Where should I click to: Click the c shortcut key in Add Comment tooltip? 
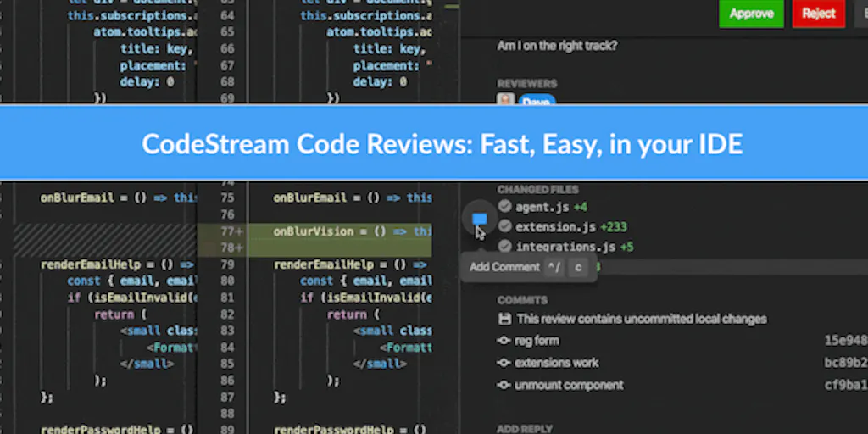point(578,267)
